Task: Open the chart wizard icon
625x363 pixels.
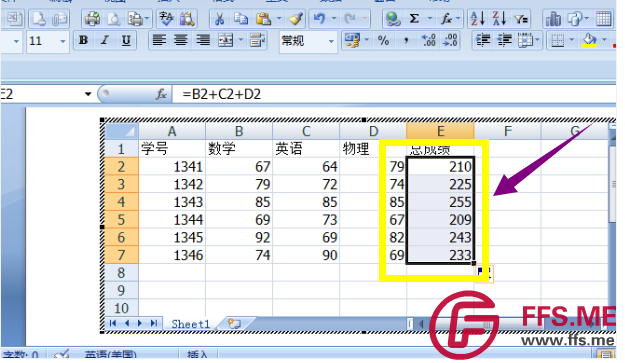Action: [553, 18]
